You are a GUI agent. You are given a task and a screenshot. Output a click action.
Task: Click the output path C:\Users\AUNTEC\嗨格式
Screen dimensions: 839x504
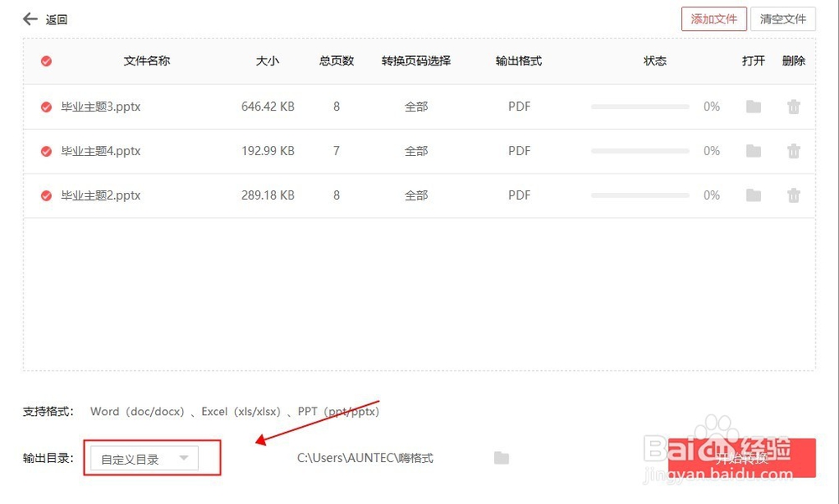pyautogui.click(x=364, y=458)
